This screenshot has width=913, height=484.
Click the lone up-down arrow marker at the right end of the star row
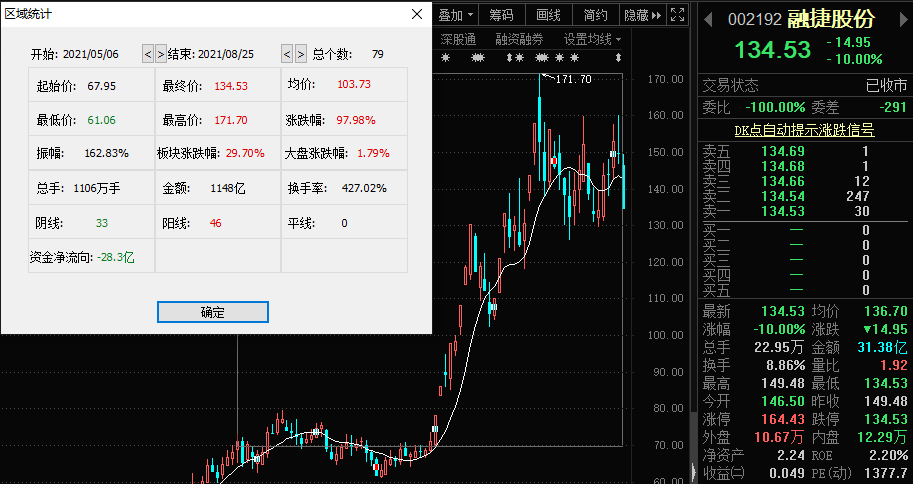pyautogui.click(x=618, y=58)
